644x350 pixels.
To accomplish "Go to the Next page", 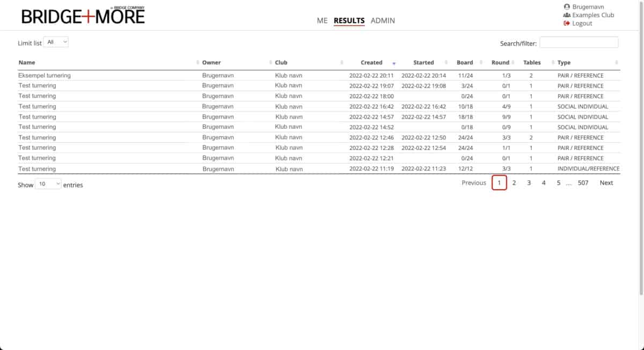I will click(606, 183).
